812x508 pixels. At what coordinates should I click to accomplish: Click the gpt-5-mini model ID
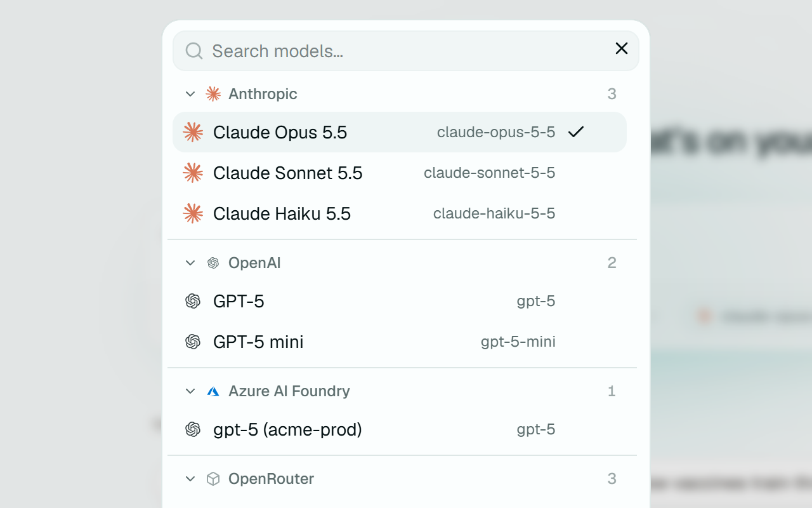pyautogui.click(x=518, y=342)
